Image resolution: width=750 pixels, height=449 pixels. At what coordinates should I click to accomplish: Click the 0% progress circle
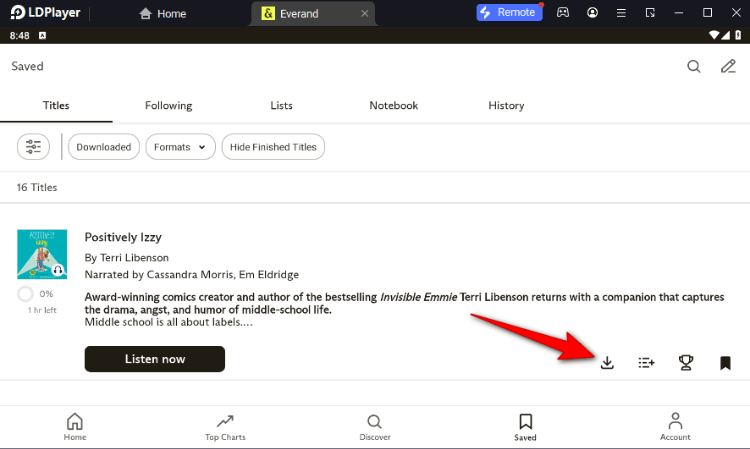(25, 294)
